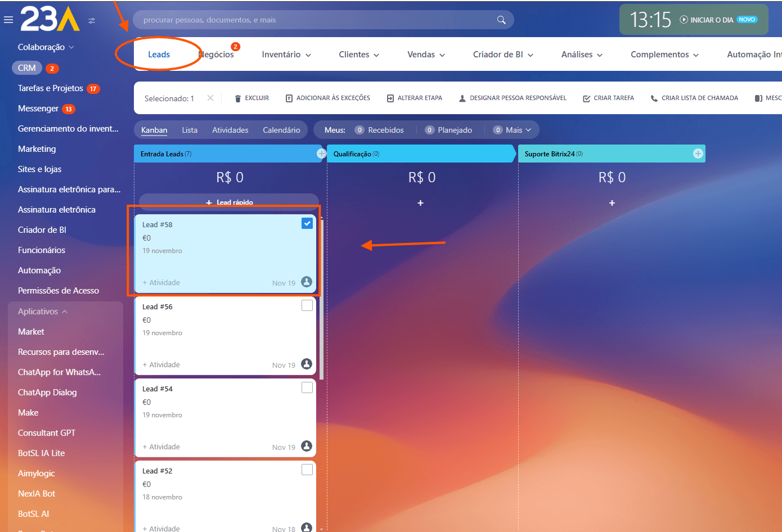Click the hamburger menu icon
The image size is (782, 532).
click(8, 20)
